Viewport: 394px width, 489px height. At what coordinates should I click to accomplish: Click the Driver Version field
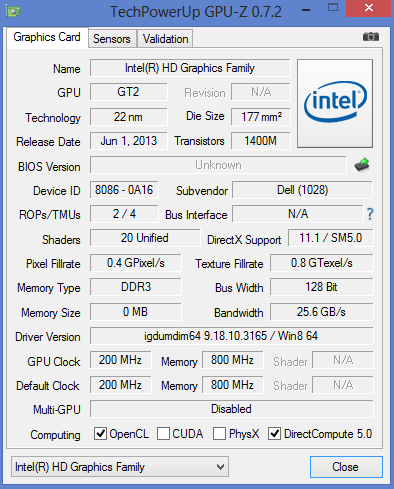pos(232,336)
